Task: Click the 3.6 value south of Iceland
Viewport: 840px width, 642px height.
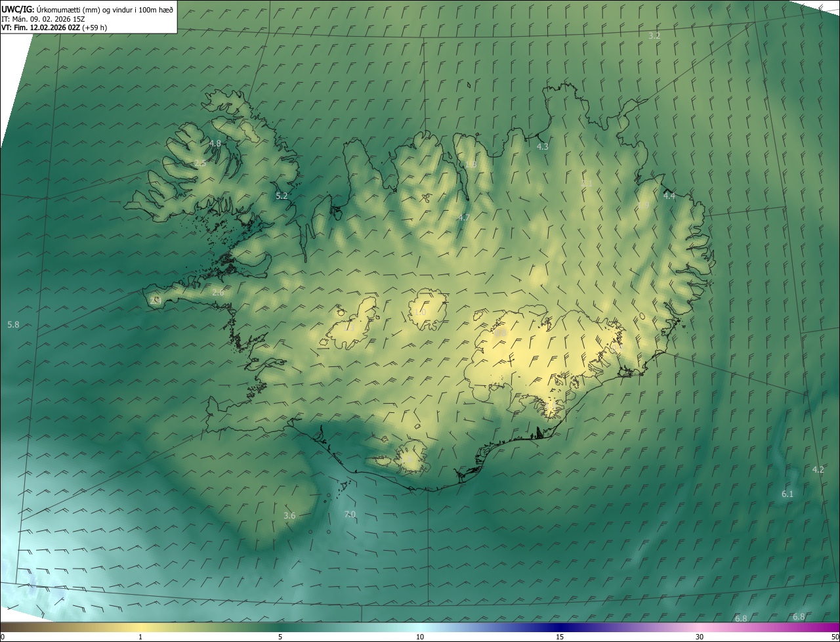Action: pos(289,515)
